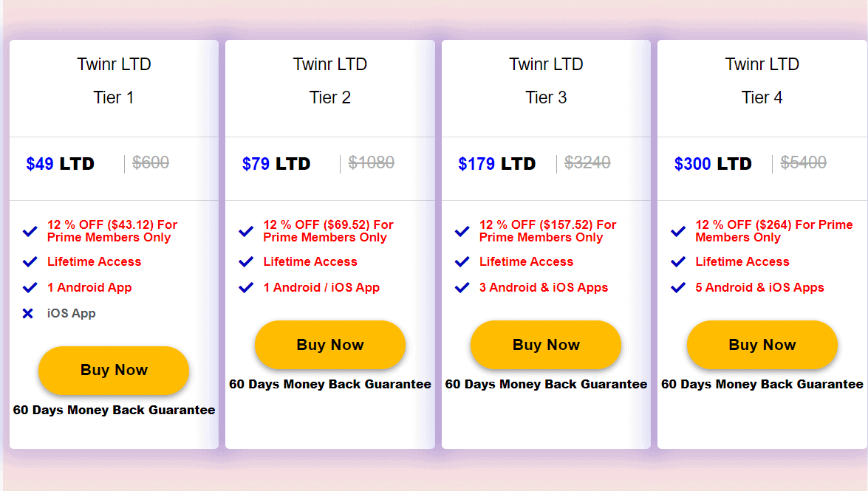The width and height of the screenshot is (868, 491).
Task: Click the crossed-out $600 original price
Action: coord(151,162)
